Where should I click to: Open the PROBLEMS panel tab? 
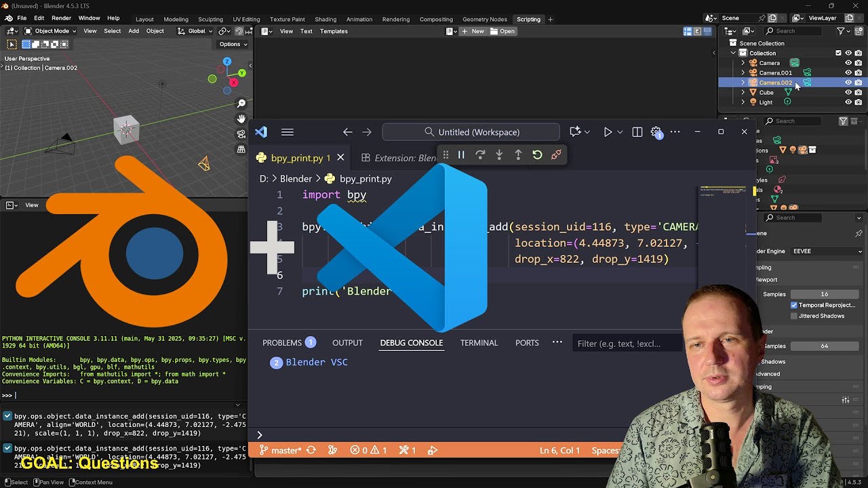click(289, 343)
